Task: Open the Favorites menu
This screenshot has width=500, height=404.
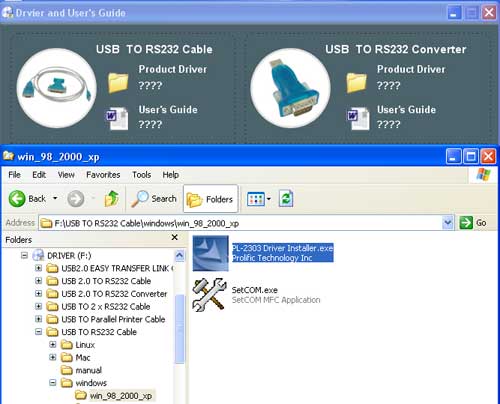Action: [103, 175]
